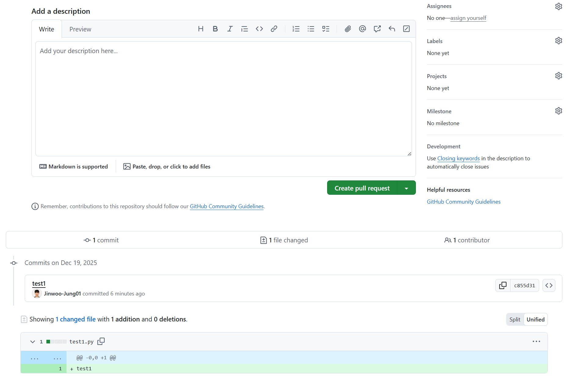
Task: Mention a user with the @ icon
Action: click(x=362, y=29)
